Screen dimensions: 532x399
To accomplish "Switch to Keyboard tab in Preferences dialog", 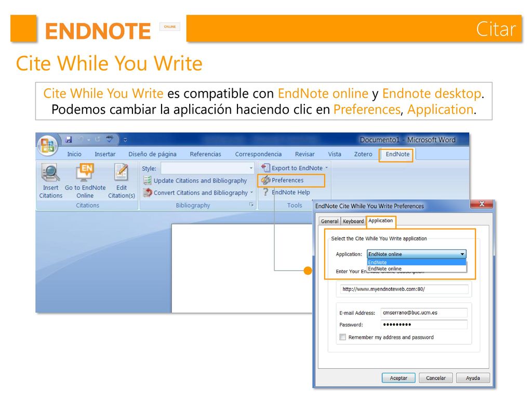I will 353,221.
